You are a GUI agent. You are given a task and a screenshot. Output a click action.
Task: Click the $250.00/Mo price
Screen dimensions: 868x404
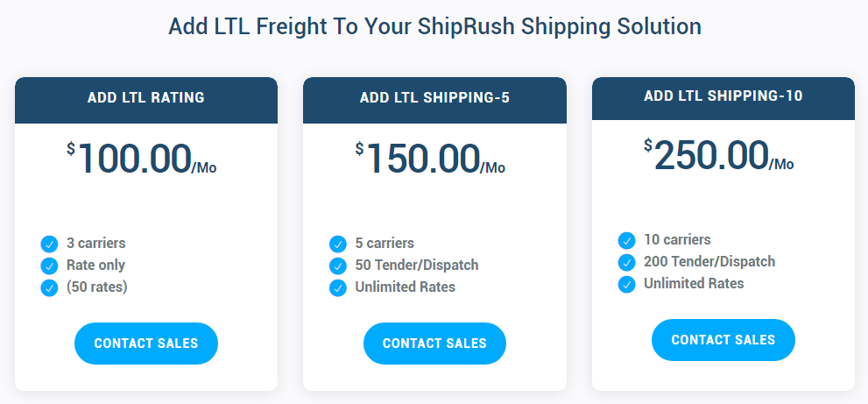pyautogui.click(x=719, y=156)
